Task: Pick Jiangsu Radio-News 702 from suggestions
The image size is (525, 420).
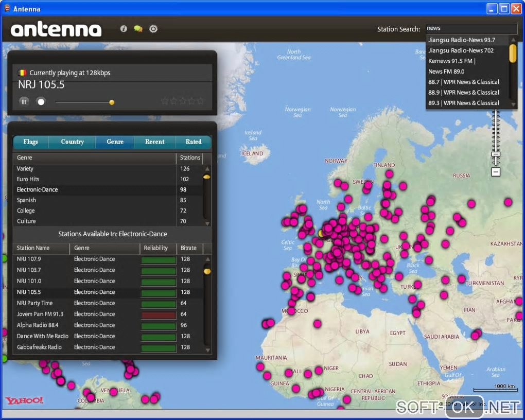Action: click(x=461, y=50)
